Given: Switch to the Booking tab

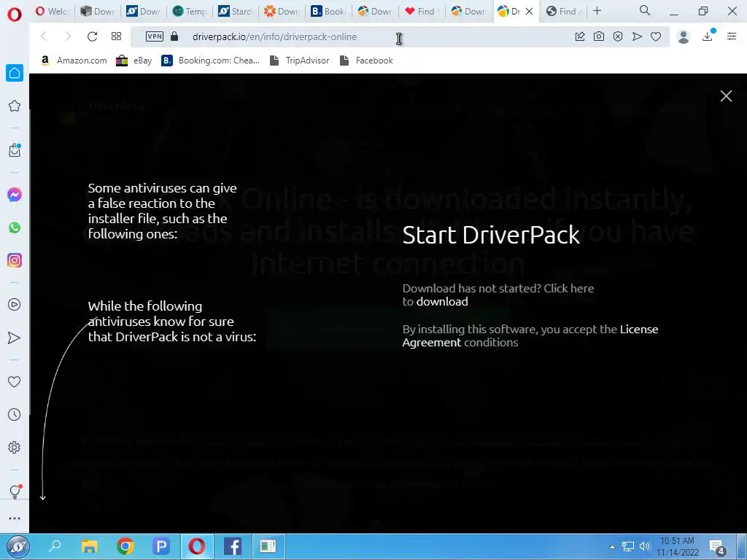Looking at the screenshot, I should 328,12.
